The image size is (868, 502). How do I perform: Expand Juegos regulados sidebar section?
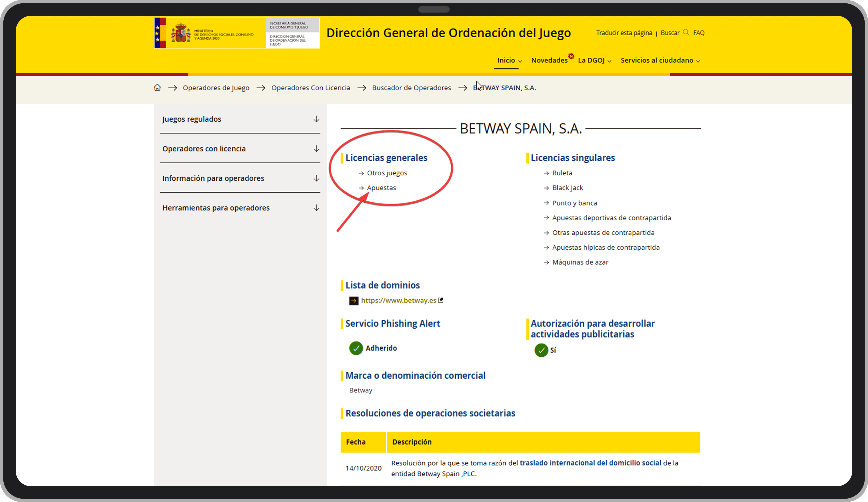(241, 119)
